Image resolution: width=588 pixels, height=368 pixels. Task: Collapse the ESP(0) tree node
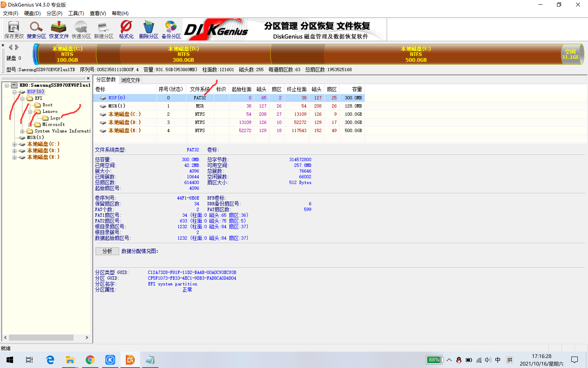click(14, 92)
